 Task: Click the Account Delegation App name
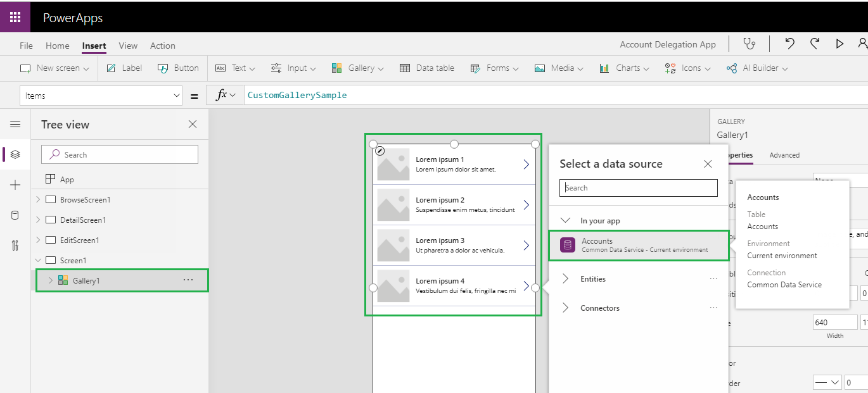[668, 44]
